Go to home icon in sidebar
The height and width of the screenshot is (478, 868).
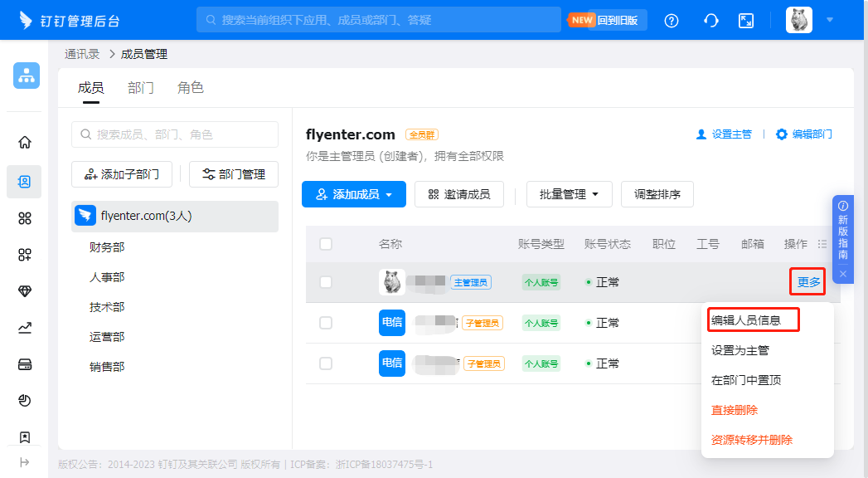(25, 143)
